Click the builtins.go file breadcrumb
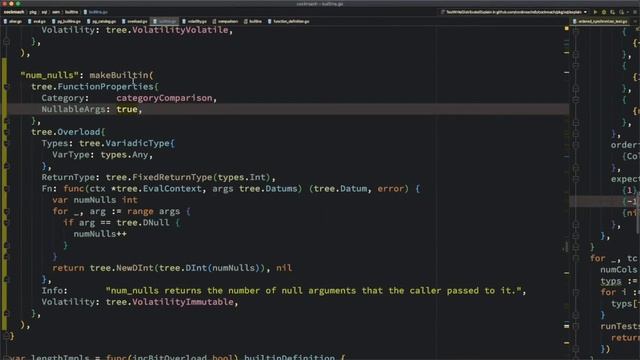 tap(96, 12)
